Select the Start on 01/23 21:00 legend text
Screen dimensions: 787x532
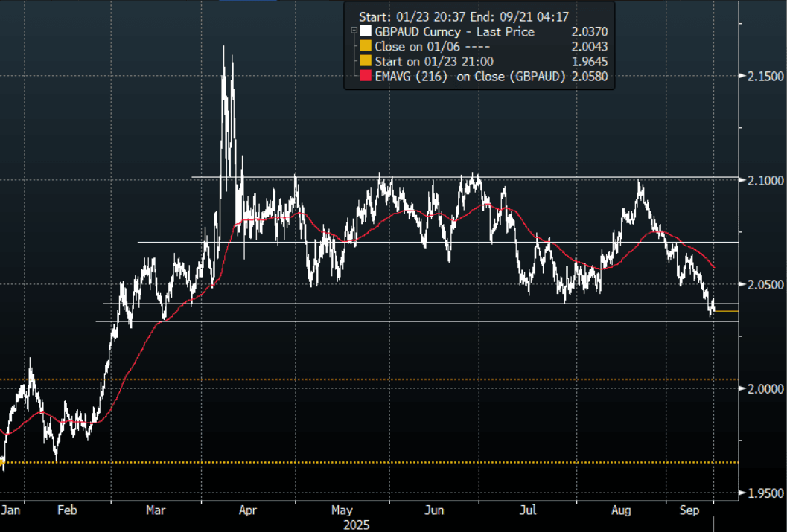(x=436, y=60)
